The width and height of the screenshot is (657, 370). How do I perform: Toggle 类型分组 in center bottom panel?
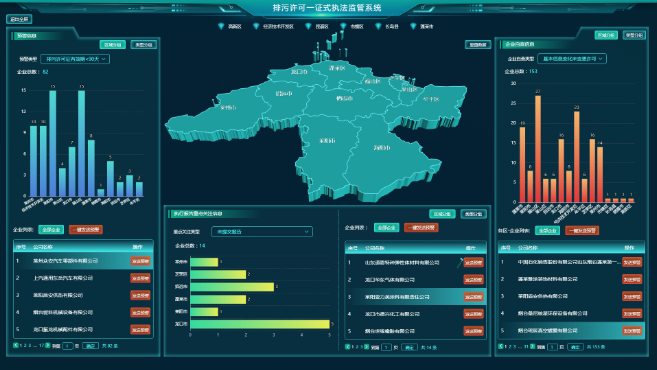(473, 214)
